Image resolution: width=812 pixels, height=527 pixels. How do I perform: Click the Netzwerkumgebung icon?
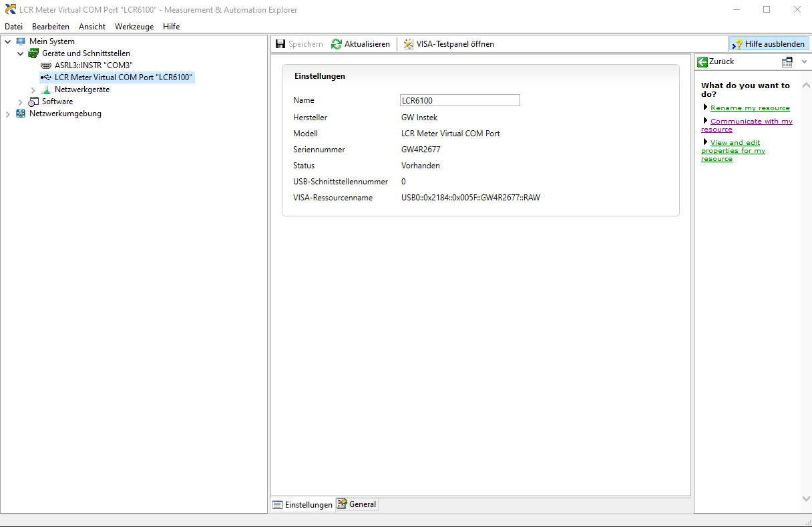21,114
